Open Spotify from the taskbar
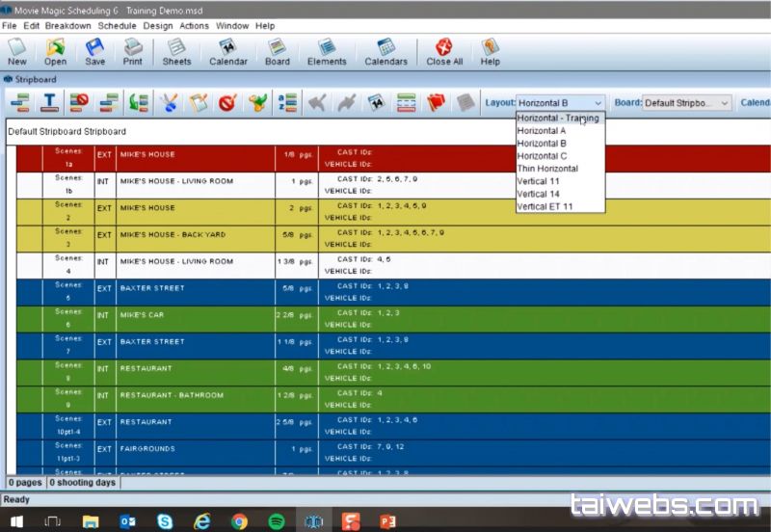The width and height of the screenshot is (771, 532). pyautogui.click(x=277, y=521)
